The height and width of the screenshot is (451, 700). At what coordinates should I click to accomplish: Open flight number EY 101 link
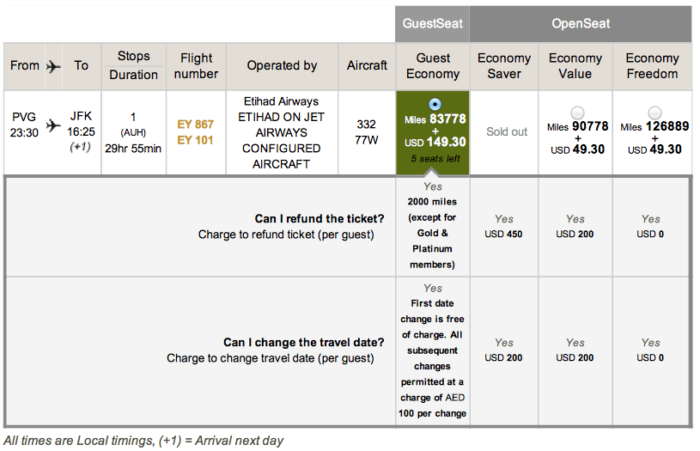(196, 140)
